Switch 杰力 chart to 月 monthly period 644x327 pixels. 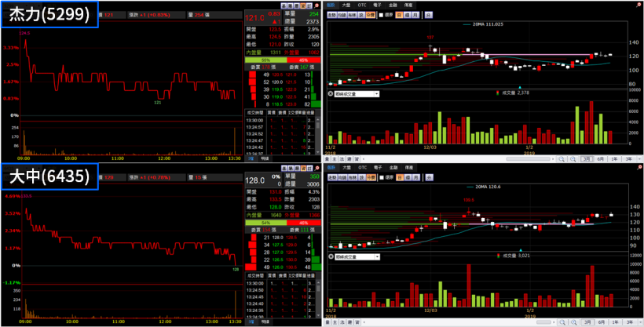(415, 15)
